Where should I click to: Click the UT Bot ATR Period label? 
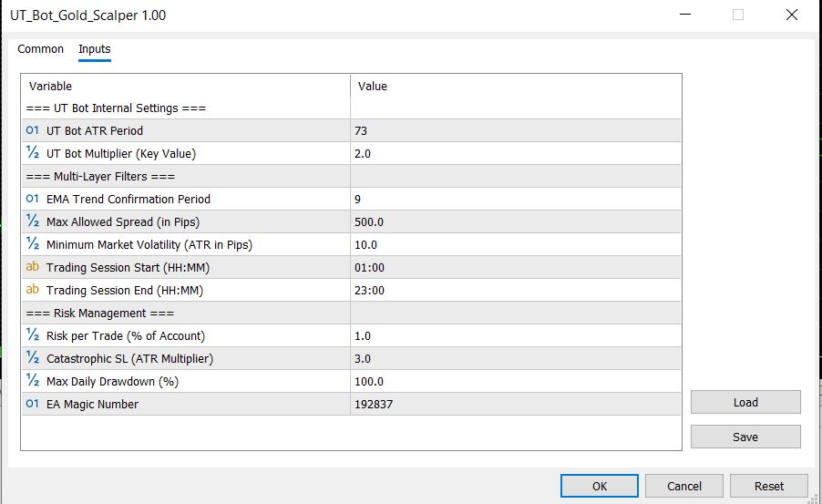(95, 130)
